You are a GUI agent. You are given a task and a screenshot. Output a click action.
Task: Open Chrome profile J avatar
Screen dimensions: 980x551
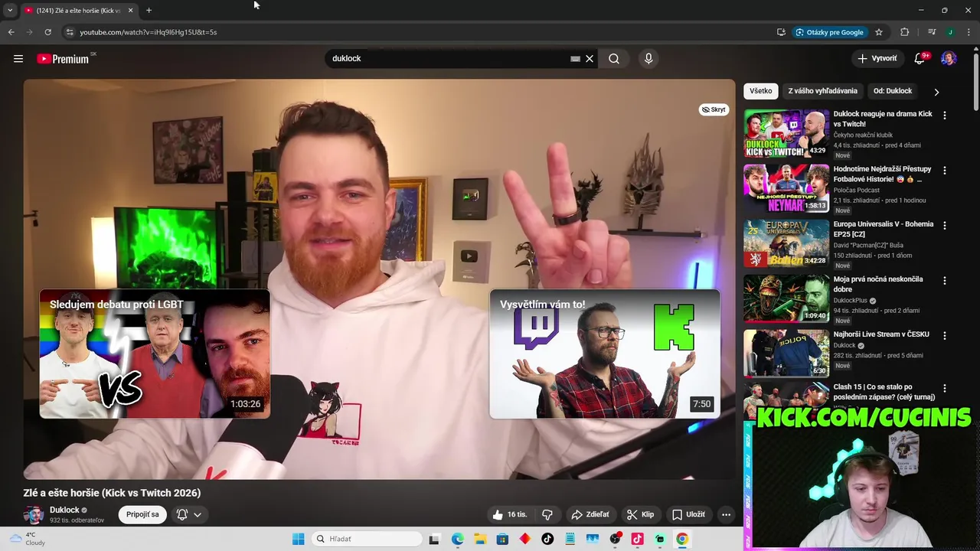click(950, 32)
